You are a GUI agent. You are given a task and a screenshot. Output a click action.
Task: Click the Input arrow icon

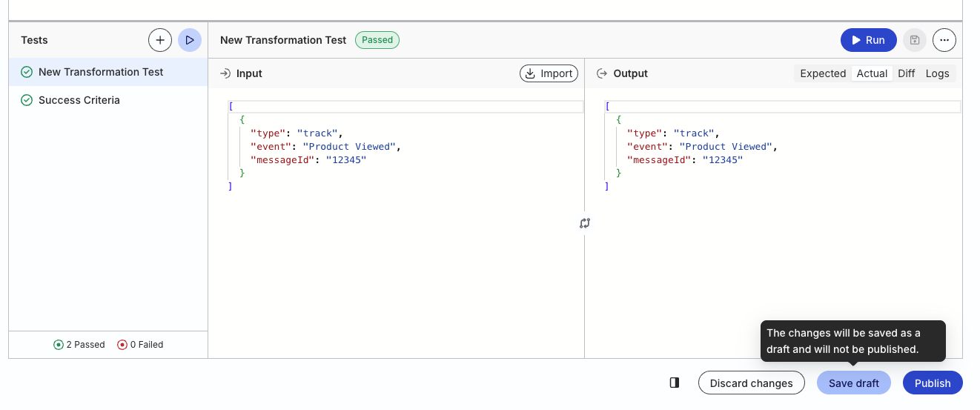[225, 73]
